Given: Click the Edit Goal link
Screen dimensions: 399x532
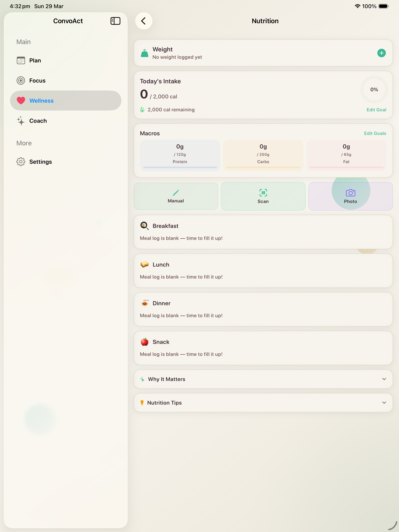Looking at the screenshot, I should pyautogui.click(x=376, y=110).
